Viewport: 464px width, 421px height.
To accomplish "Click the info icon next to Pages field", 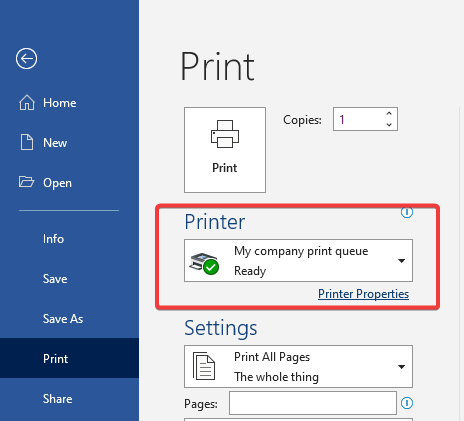I will click(x=407, y=403).
